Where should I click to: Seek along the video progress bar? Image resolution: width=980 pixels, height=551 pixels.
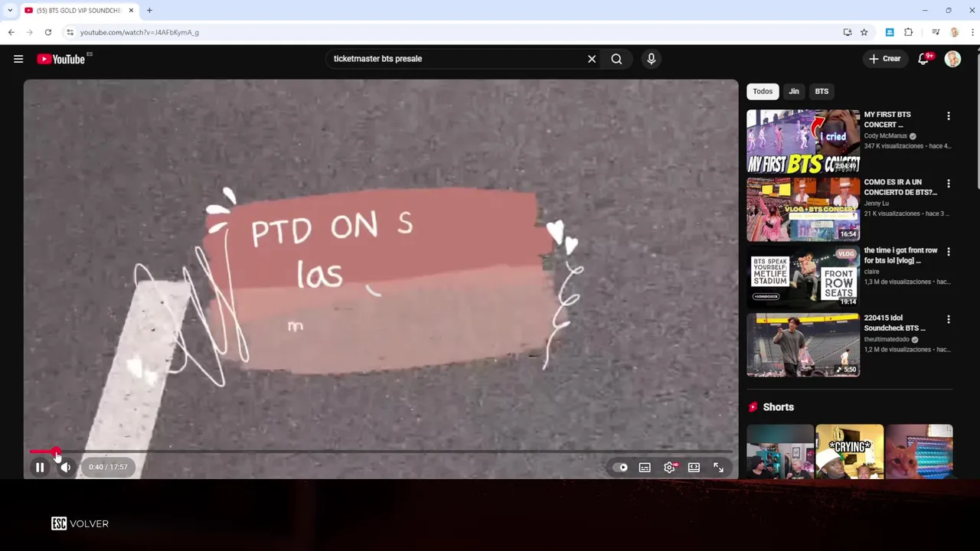click(381, 452)
